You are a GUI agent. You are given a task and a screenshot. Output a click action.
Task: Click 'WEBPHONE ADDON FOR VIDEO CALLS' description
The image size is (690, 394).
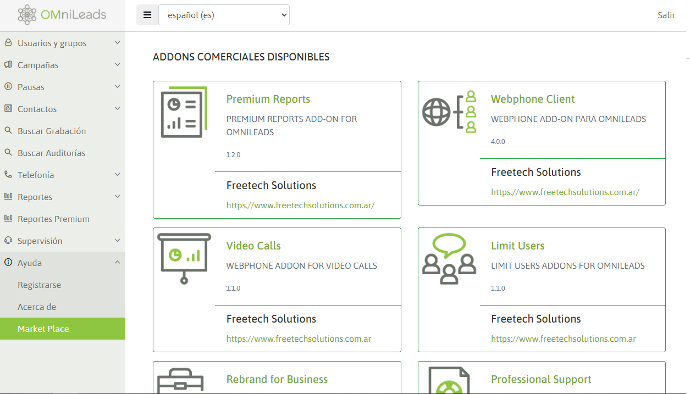click(x=302, y=266)
